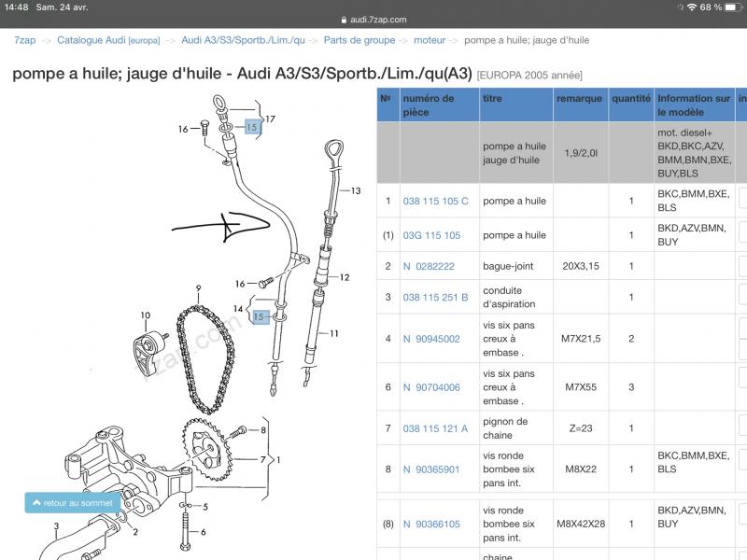Select highlighted callout 15 beside bracket 14
The image size is (747, 560).
[260, 316]
